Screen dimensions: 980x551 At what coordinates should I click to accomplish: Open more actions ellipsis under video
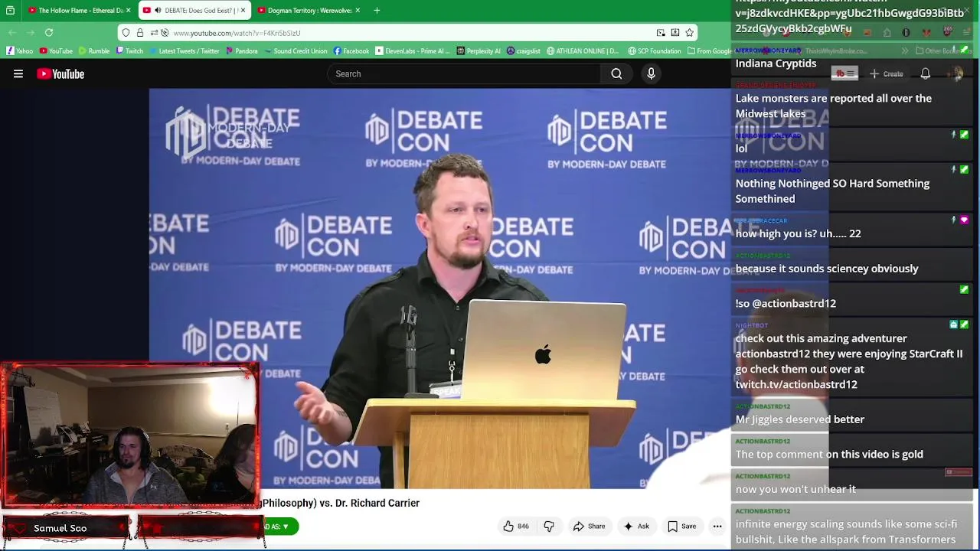click(x=717, y=527)
